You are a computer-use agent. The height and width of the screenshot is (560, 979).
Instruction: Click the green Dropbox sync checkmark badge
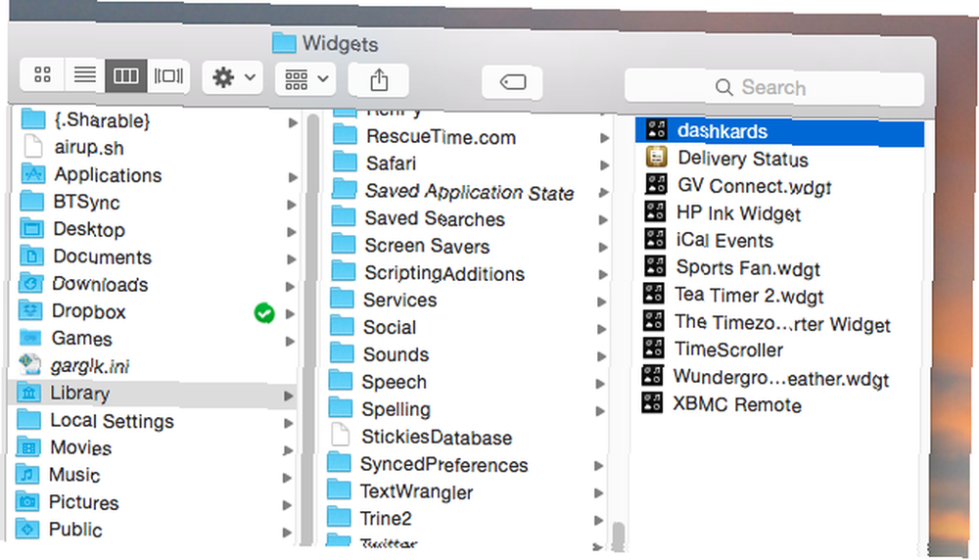[x=264, y=312]
